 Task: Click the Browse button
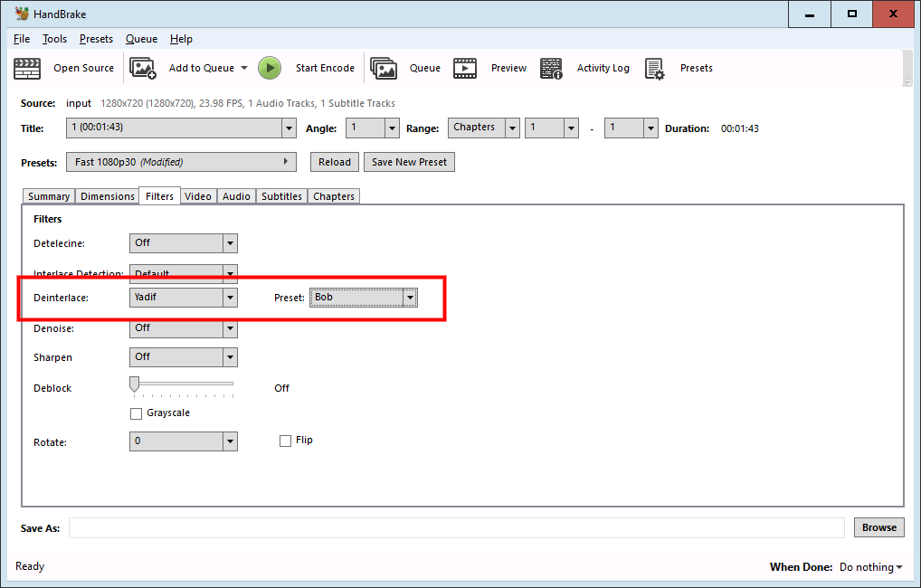pyautogui.click(x=879, y=527)
